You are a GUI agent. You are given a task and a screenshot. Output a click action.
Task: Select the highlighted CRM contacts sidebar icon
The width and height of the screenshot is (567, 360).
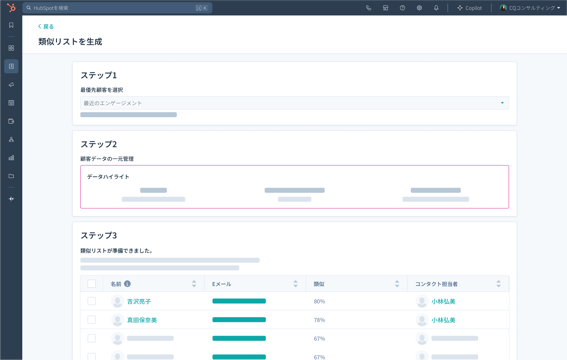point(11,66)
